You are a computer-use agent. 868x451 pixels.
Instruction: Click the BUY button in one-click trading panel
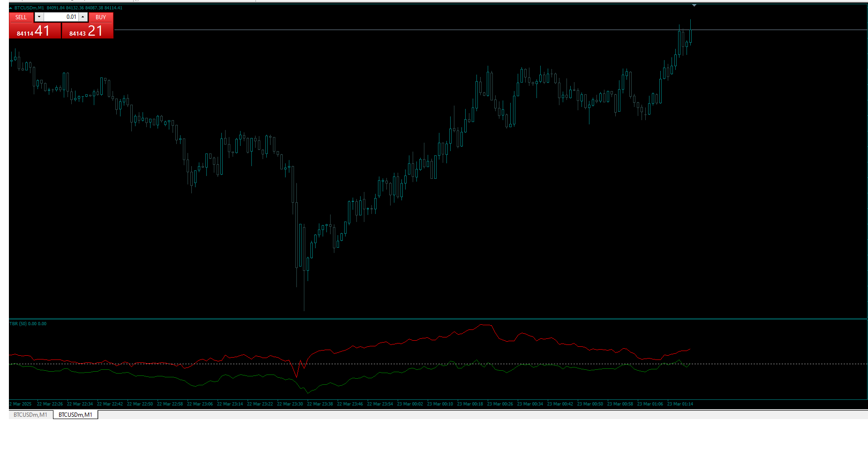coord(101,17)
